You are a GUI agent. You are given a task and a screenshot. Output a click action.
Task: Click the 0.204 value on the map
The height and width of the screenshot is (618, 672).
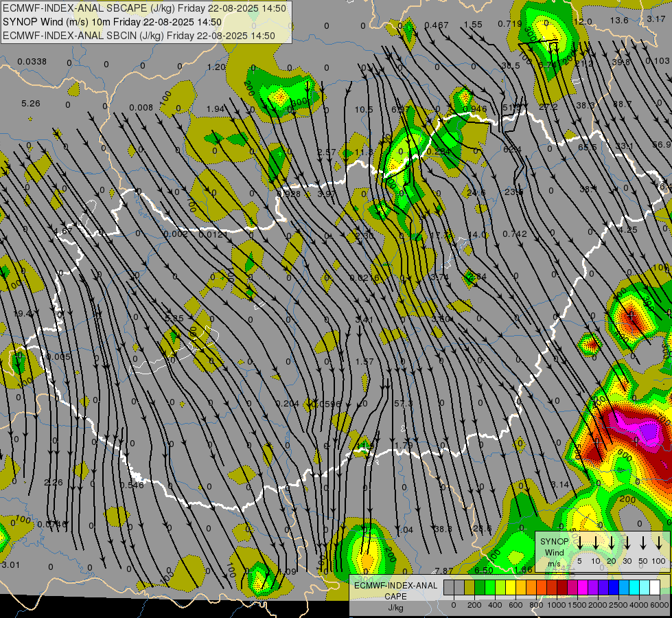click(x=287, y=403)
